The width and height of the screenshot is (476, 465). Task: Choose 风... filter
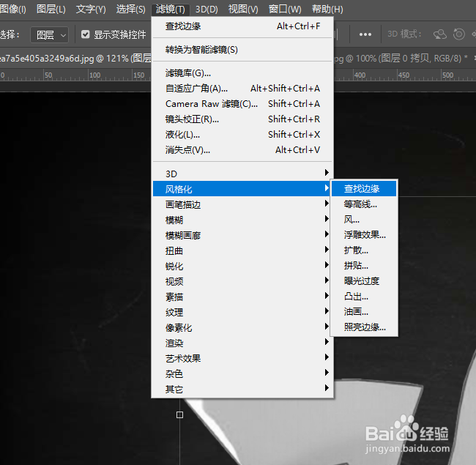364,220
